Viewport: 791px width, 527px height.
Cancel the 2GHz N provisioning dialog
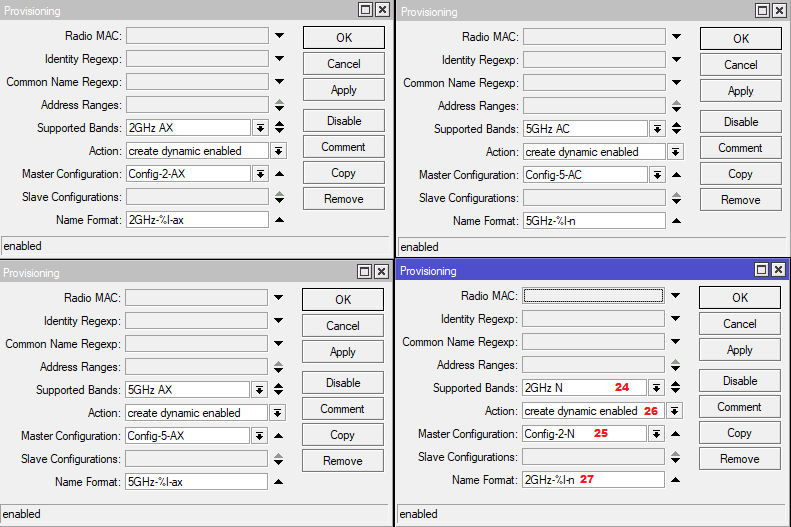point(739,324)
